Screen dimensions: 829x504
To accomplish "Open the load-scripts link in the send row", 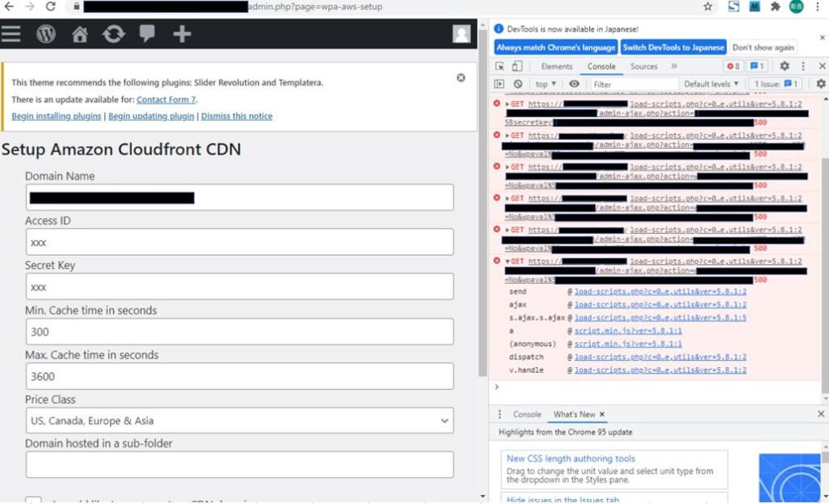I will pyautogui.click(x=660, y=292).
